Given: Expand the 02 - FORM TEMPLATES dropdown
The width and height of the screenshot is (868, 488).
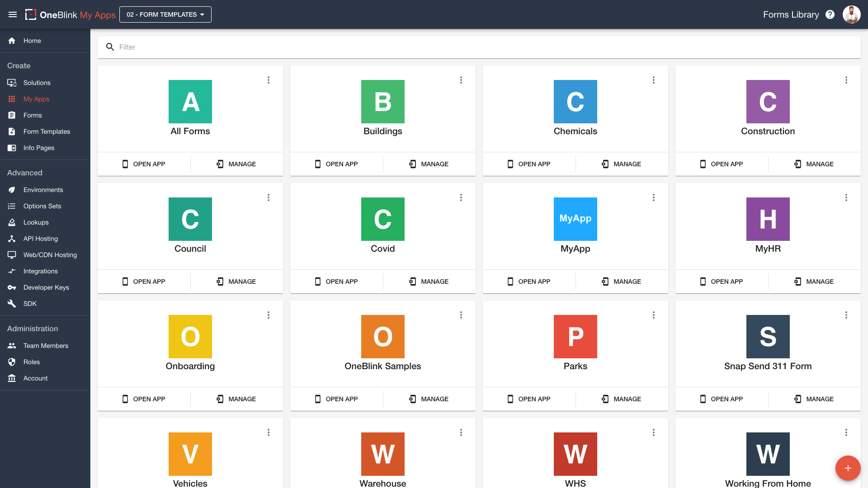Looking at the screenshot, I should coord(165,14).
